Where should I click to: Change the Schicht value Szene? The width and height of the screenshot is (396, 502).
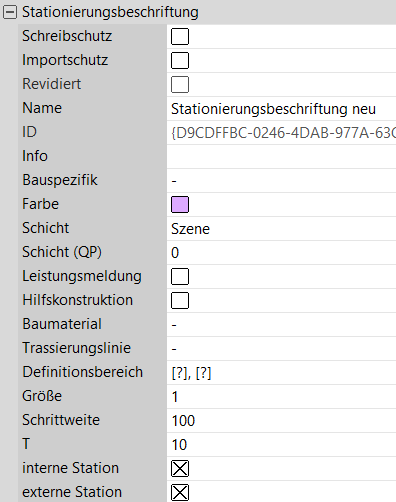point(281,229)
